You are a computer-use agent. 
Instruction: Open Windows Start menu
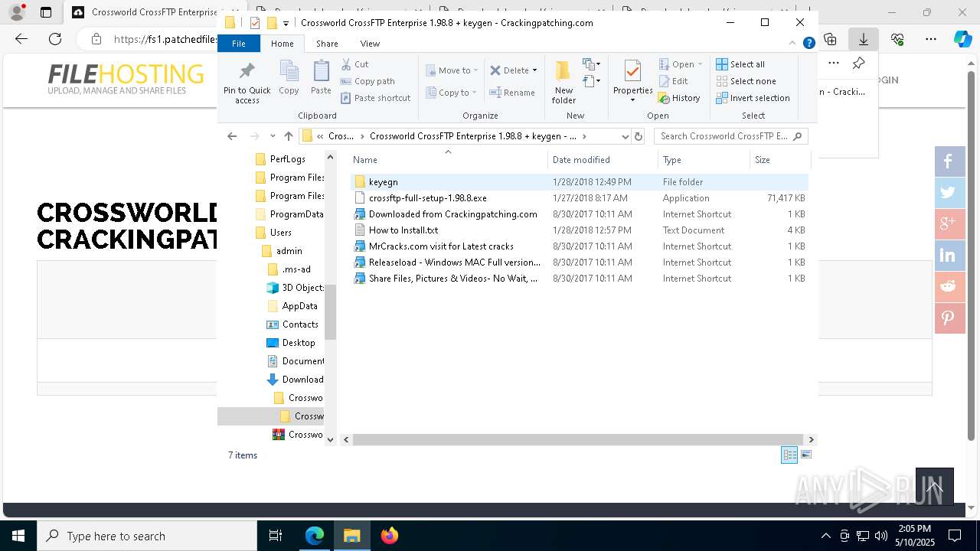(x=18, y=536)
